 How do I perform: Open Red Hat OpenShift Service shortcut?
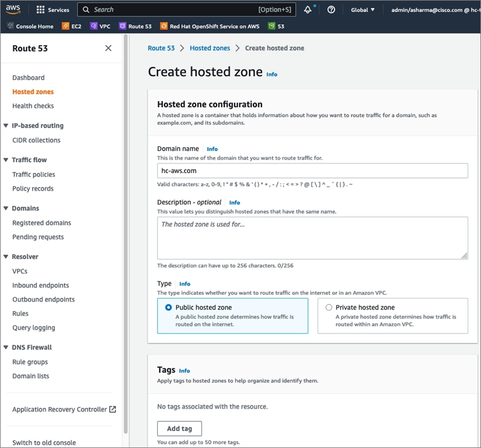pos(211,26)
